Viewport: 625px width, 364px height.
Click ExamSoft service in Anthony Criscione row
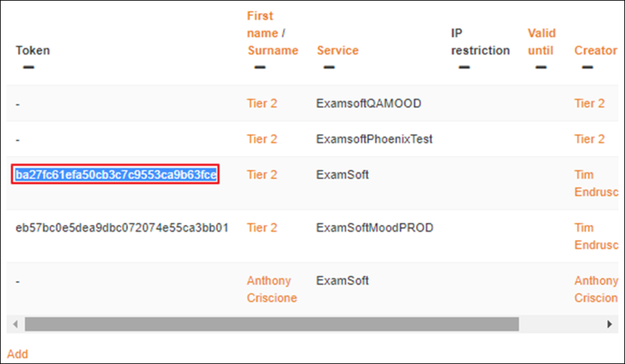(x=342, y=281)
